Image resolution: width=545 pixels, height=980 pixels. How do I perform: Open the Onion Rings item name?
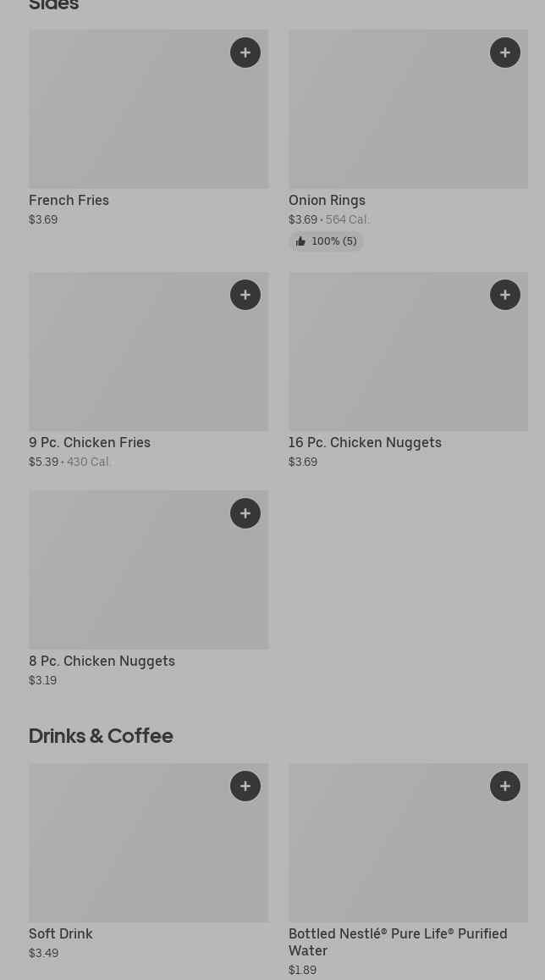(327, 201)
